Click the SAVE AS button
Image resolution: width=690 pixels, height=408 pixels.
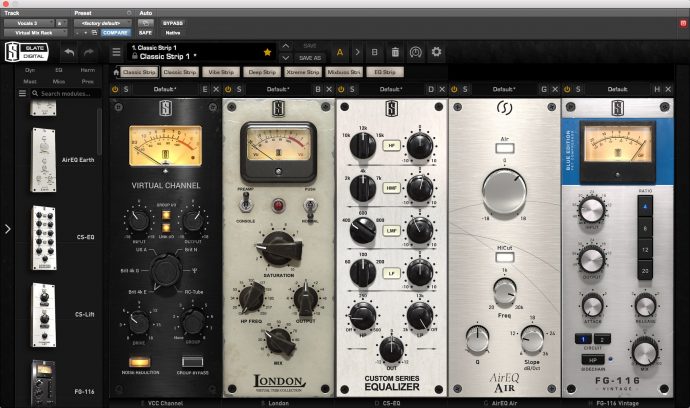[x=310, y=58]
